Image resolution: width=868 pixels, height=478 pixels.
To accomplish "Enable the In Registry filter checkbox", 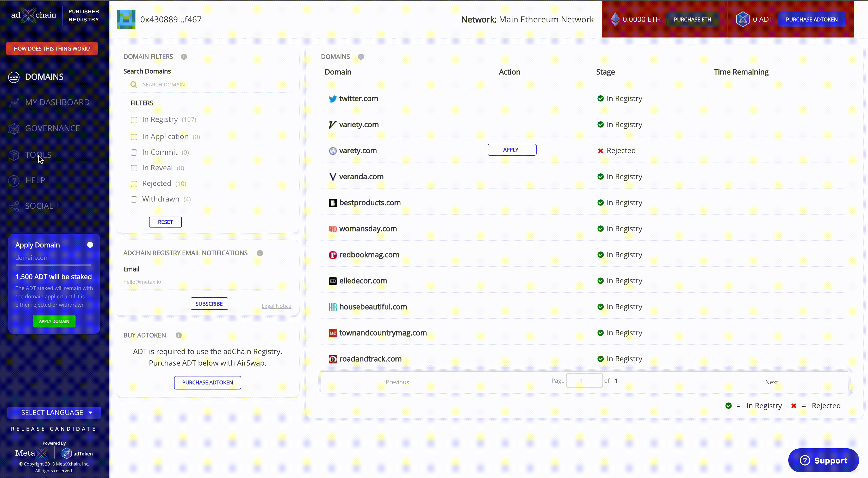I will point(134,119).
